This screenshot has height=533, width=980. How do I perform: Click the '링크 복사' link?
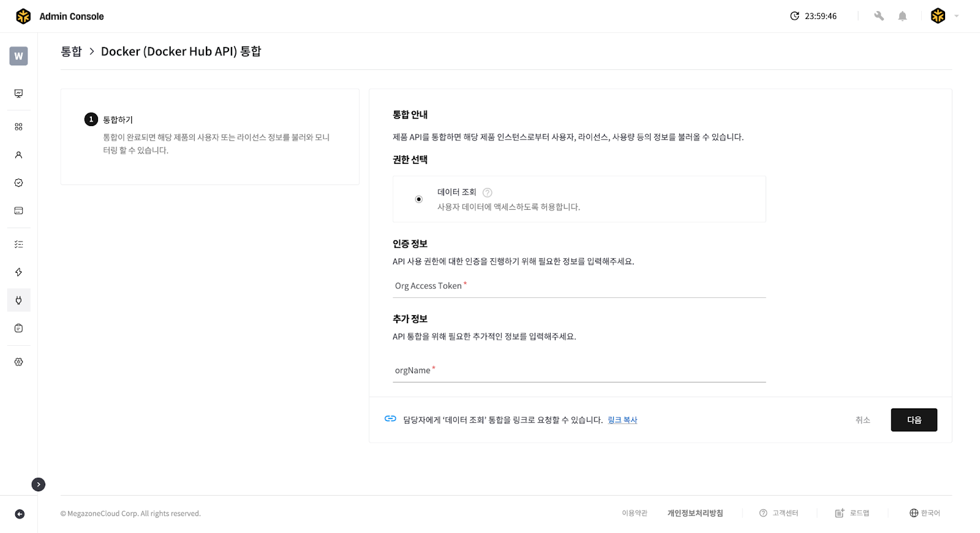tap(622, 420)
